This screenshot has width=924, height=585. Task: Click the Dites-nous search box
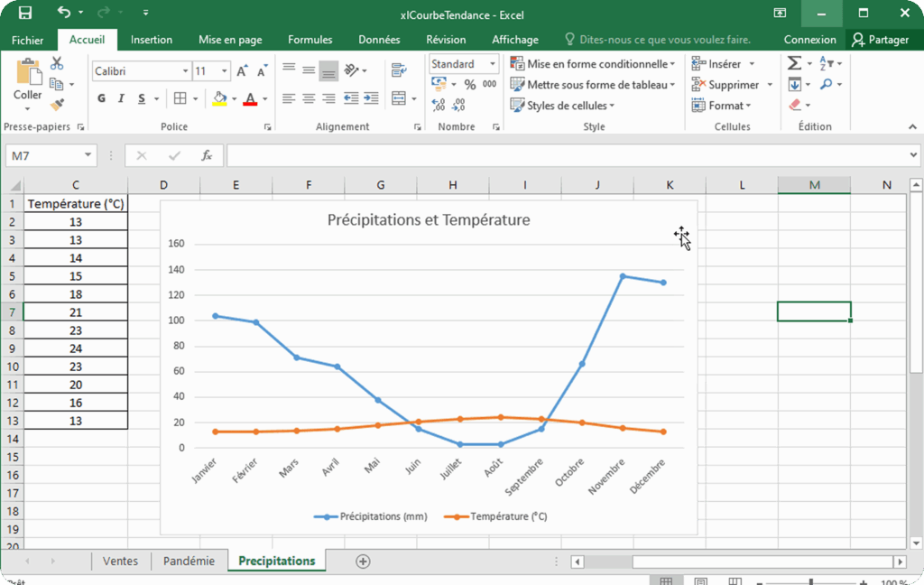658,40
